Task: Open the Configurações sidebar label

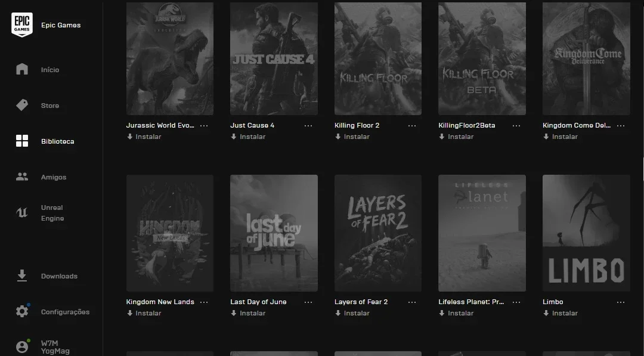Action: (66, 312)
